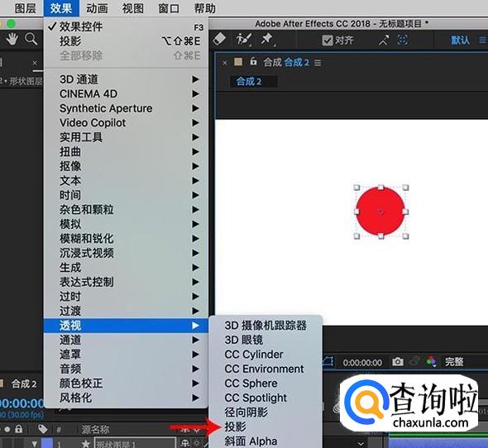Click the composition panel lock icon
The width and height of the screenshot is (488, 448).
coord(253,61)
